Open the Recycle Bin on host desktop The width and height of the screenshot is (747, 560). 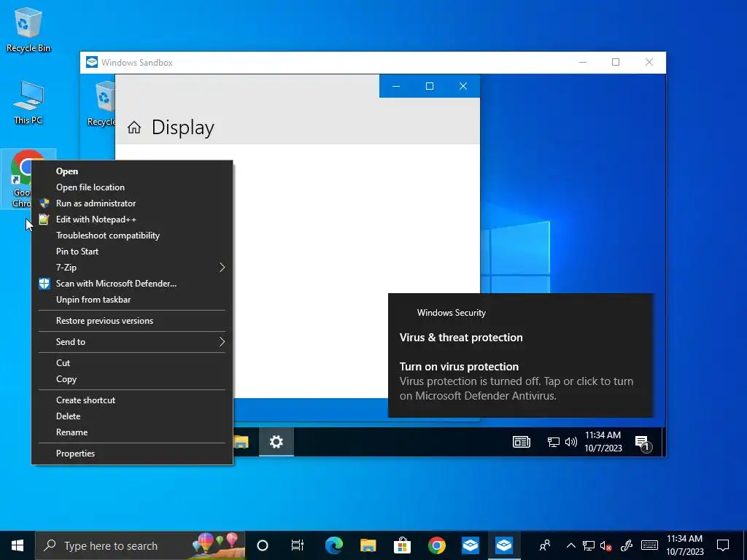click(x=28, y=29)
